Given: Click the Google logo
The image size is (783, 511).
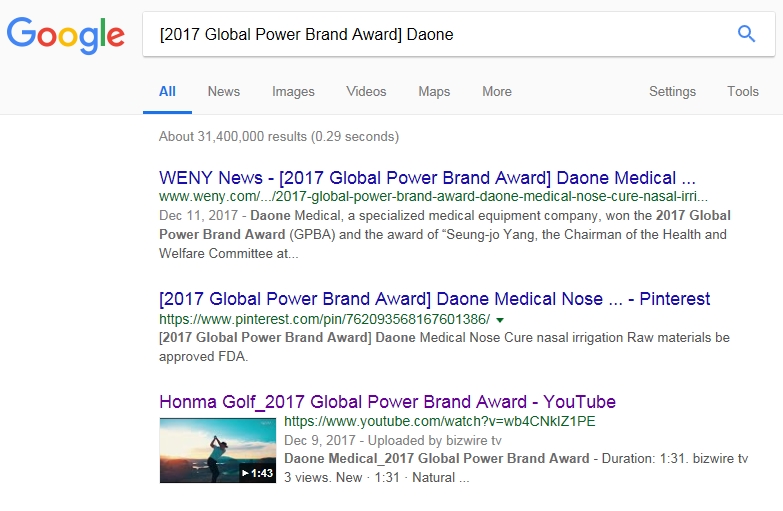Looking at the screenshot, I should click(x=65, y=35).
